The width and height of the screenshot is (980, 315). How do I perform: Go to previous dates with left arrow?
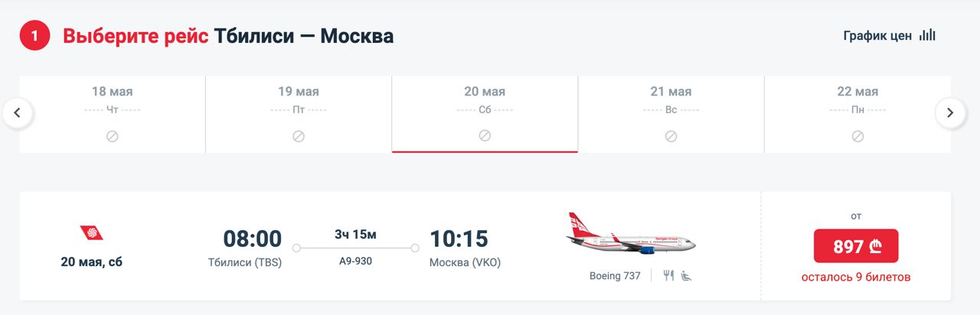18,113
